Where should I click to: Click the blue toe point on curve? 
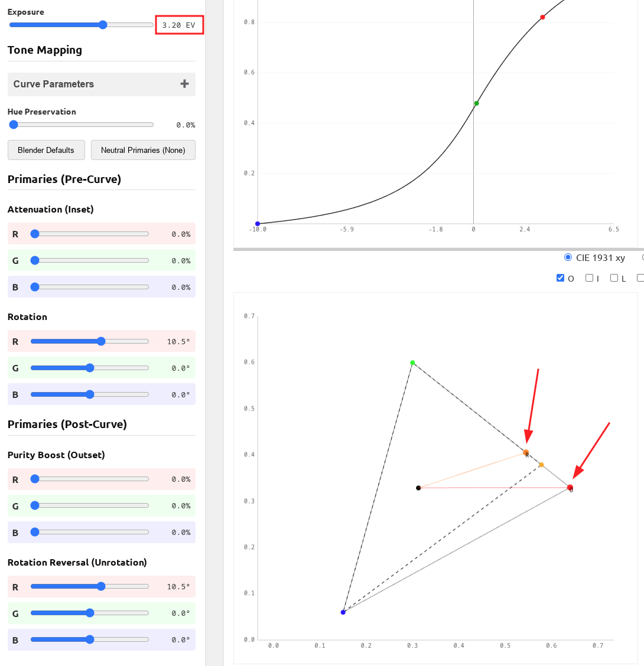pyautogui.click(x=258, y=224)
